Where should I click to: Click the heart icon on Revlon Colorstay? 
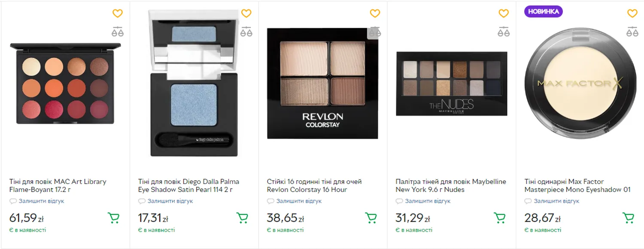(x=375, y=14)
